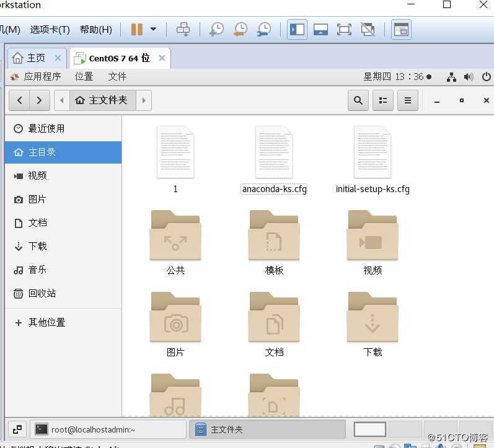The image size is (494, 448).
Task: Enter full screen mode
Action: click(344, 30)
